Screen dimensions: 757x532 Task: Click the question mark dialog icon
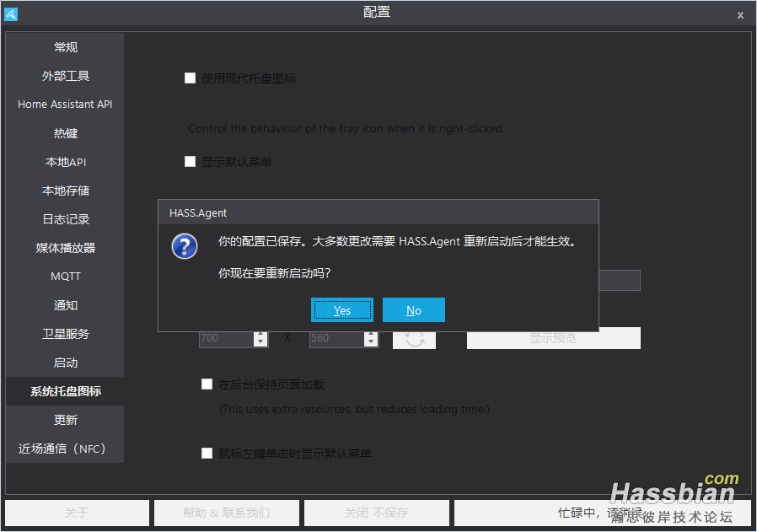click(x=185, y=246)
